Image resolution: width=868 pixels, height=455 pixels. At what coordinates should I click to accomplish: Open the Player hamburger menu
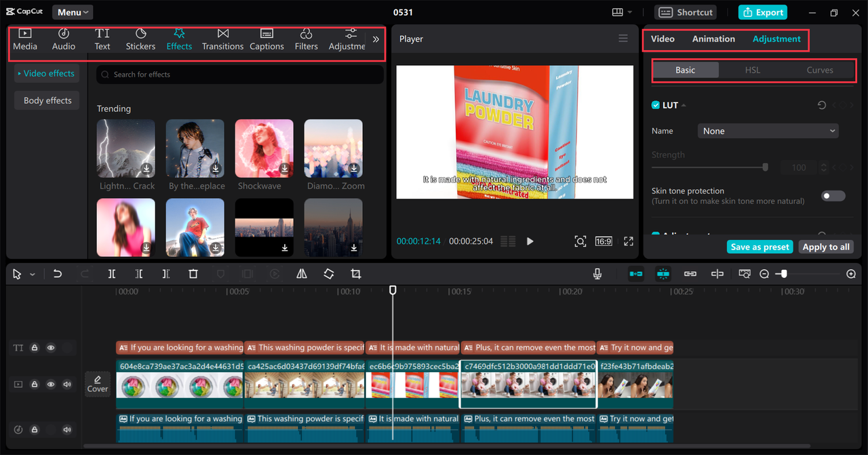click(623, 39)
